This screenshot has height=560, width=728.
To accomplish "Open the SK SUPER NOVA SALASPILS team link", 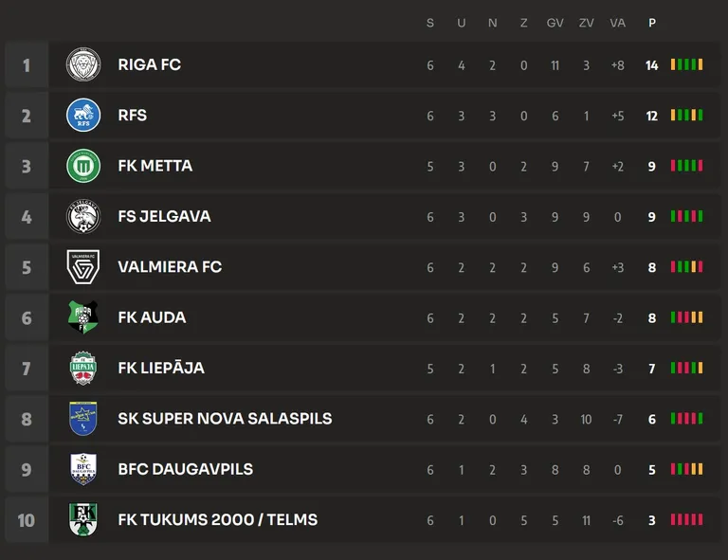I will [226, 419].
